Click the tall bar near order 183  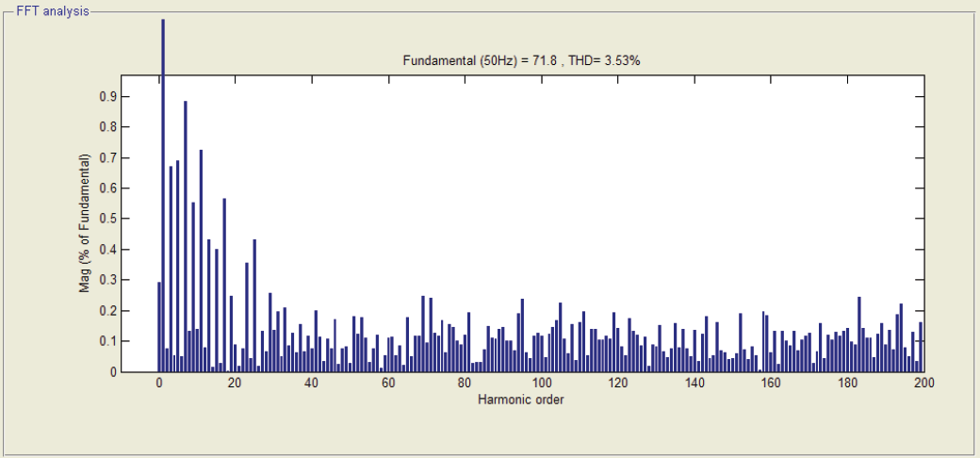pyautogui.click(x=859, y=335)
